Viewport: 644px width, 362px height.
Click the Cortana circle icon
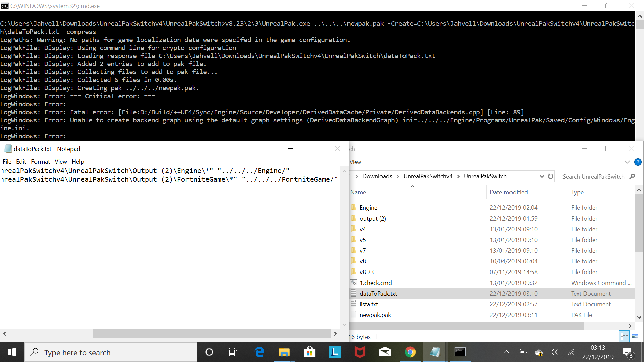209,352
